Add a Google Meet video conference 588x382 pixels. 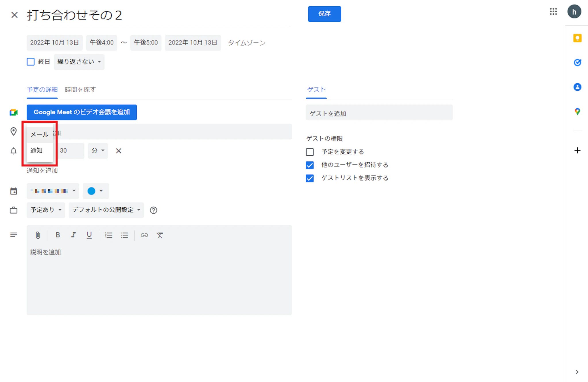[82, 112]
